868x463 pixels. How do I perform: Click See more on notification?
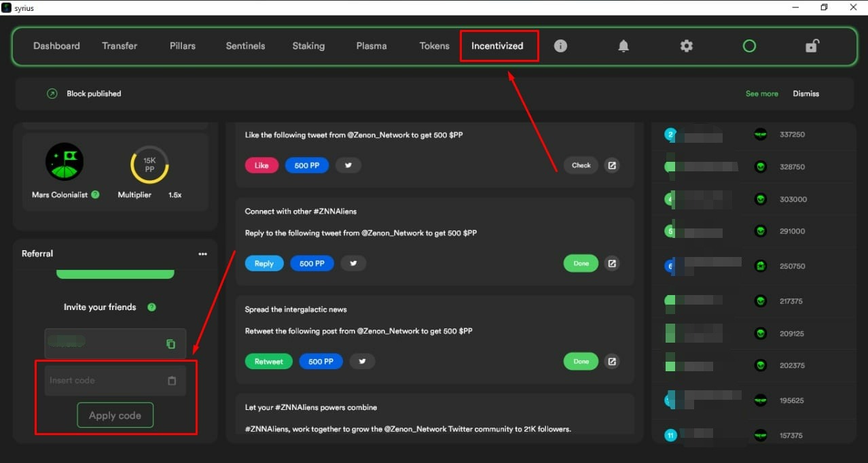coord(762,94)
